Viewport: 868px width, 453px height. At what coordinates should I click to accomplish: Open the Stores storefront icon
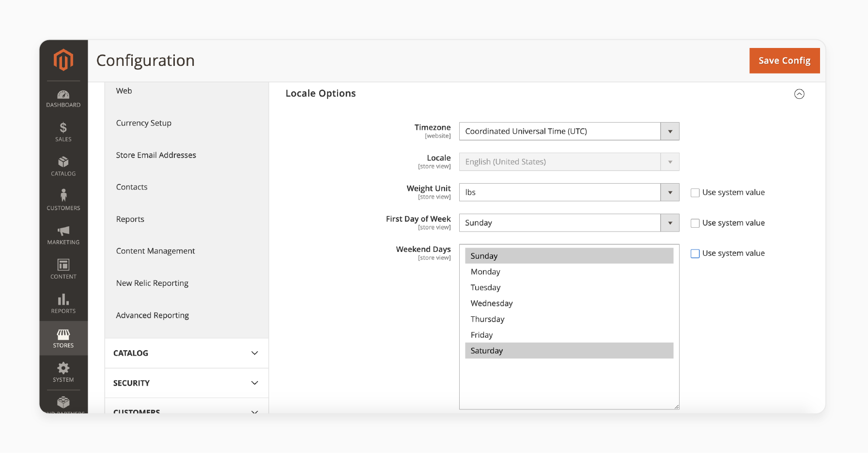pos(63,334)
